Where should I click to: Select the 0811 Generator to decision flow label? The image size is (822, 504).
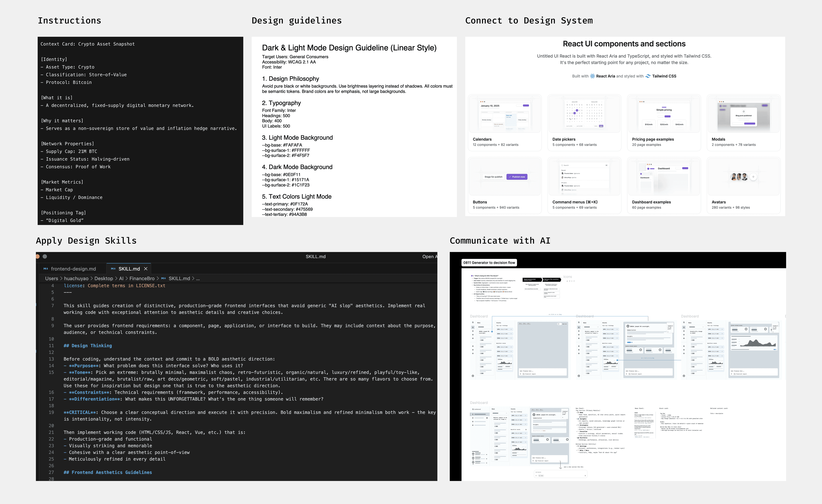[x=489, y=263]
